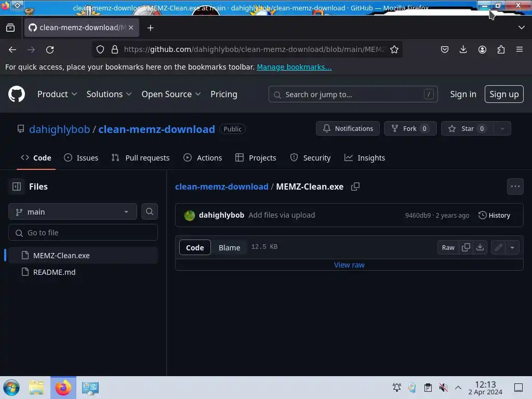
Task: Open dahighlybob commit author link
Action: pos(221,215)
